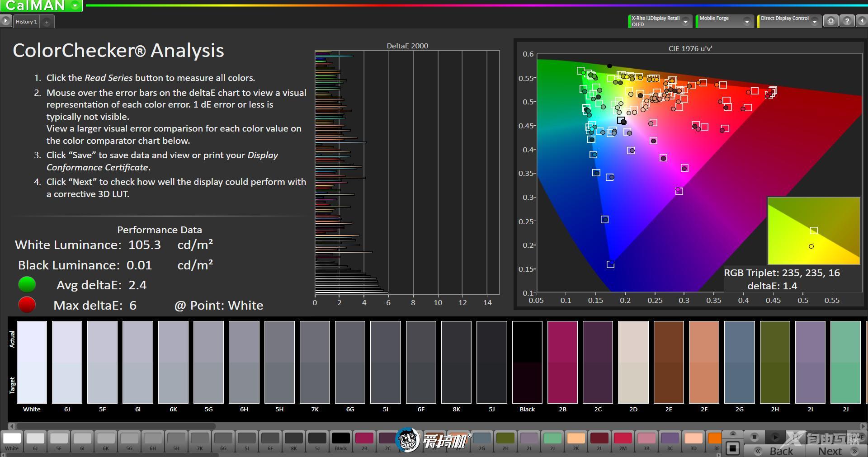Click the Next navigation button
This screenshot has height=457, width=868.
click(837, 451)
